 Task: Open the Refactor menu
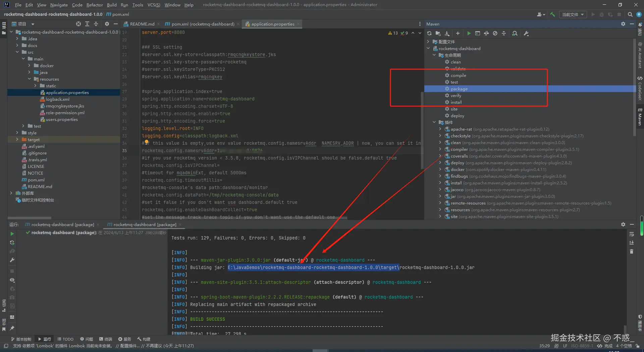(95, 5)
